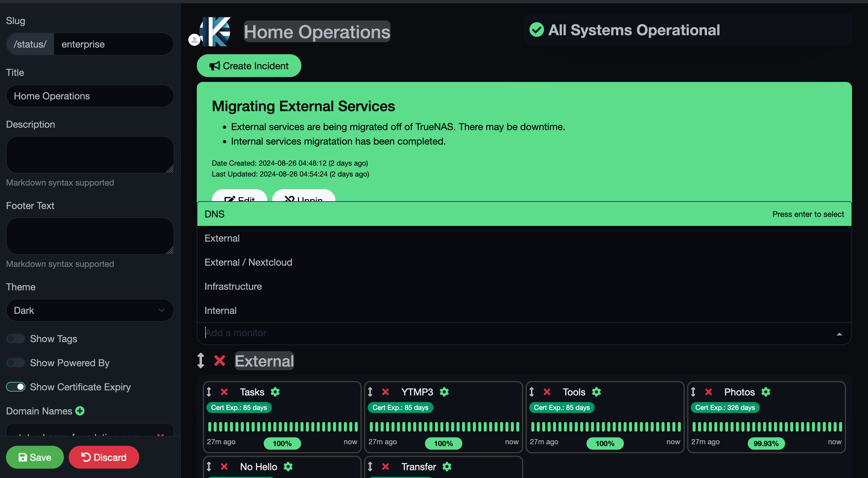Click the slug input field with enterprise
This screenshot has height=478, width=868.
[113, 44]
